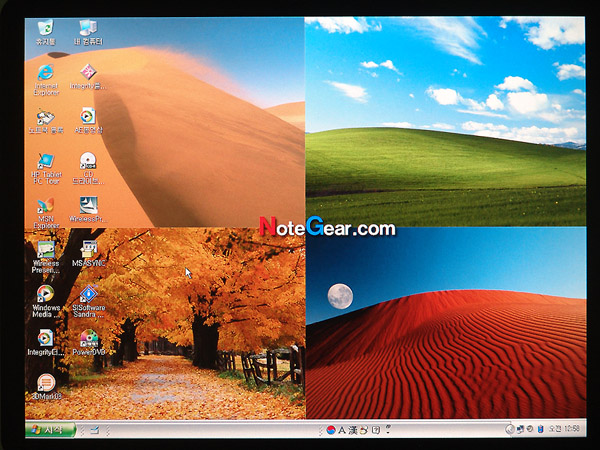Toggle the A English/Korean input mode
600x450 pixels.
[342, 430]
